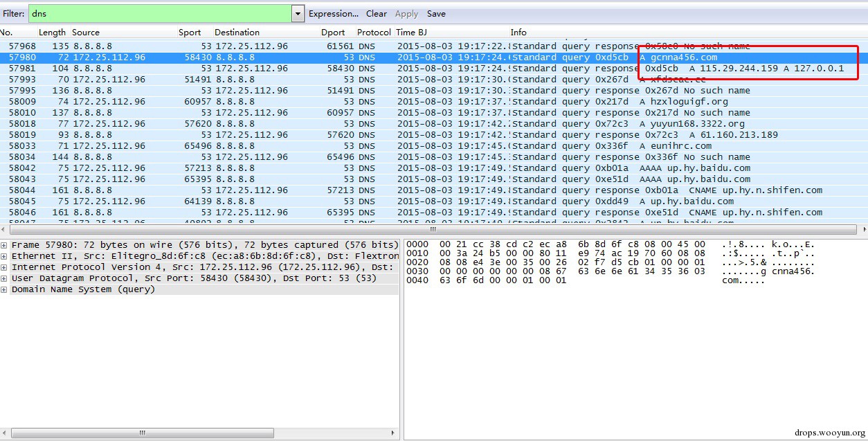Screen dimensions: 868x441
Task: Click hex offset 0020 in bytes pane
Action: click(417, 263)
